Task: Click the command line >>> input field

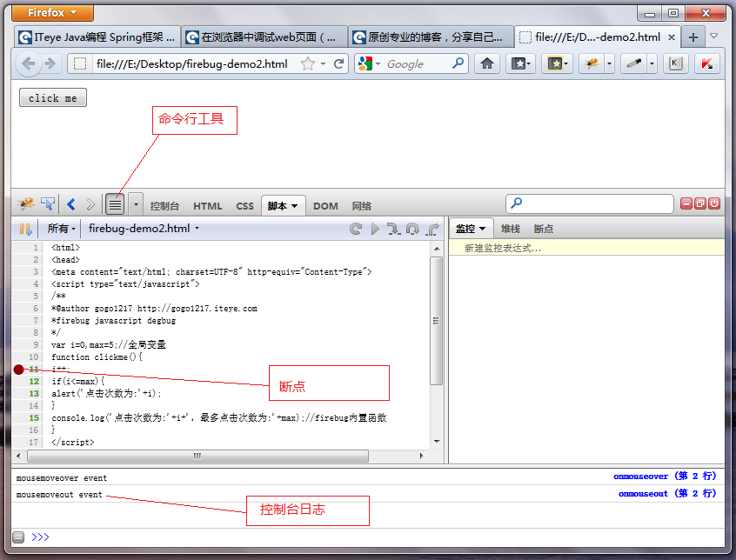Action: [174, 537]
